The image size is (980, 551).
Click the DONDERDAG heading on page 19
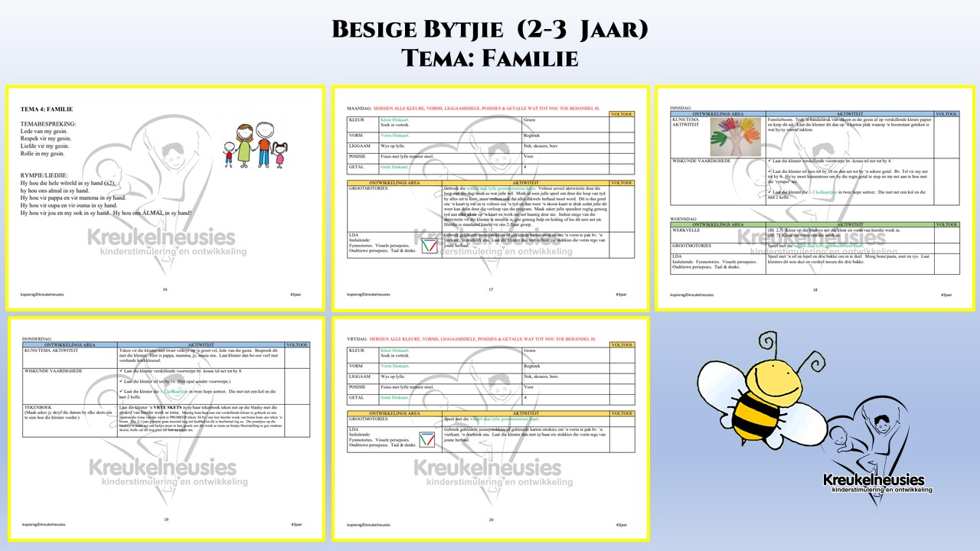[x=40, y=337]
